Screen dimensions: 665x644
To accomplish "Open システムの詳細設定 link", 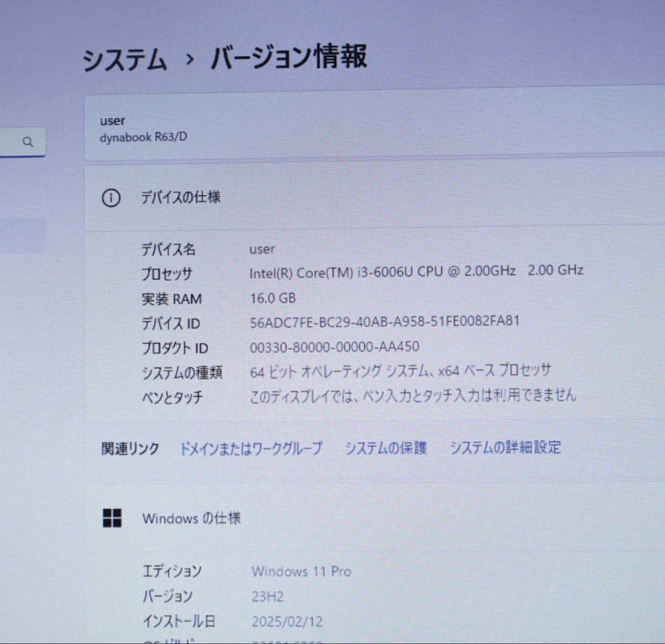I will tap(505, 447).
